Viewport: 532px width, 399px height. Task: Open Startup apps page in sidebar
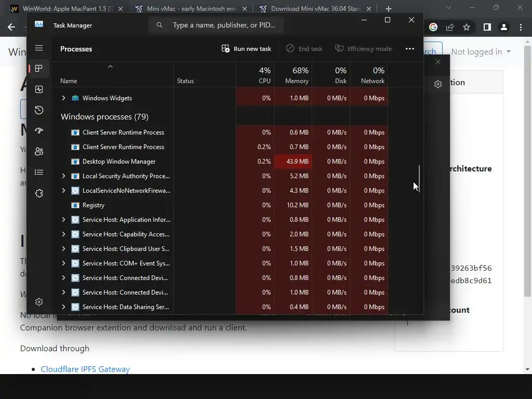click(39, 130)
